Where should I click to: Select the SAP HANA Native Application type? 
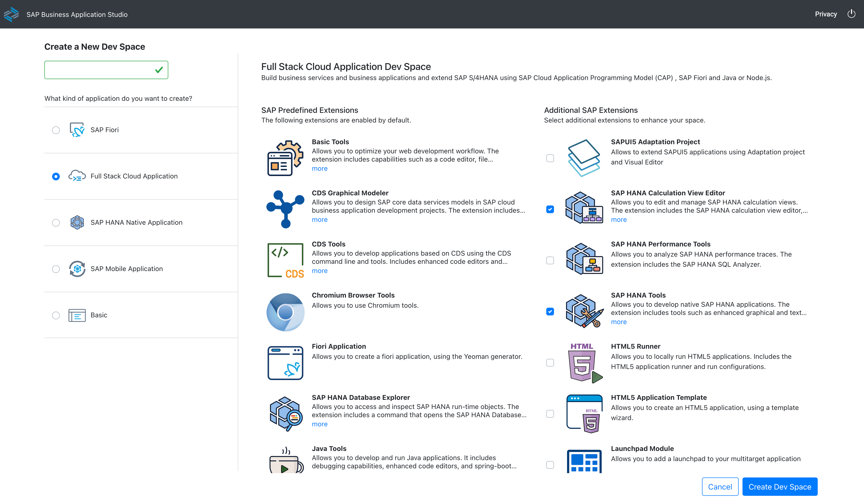click(56, 223)
